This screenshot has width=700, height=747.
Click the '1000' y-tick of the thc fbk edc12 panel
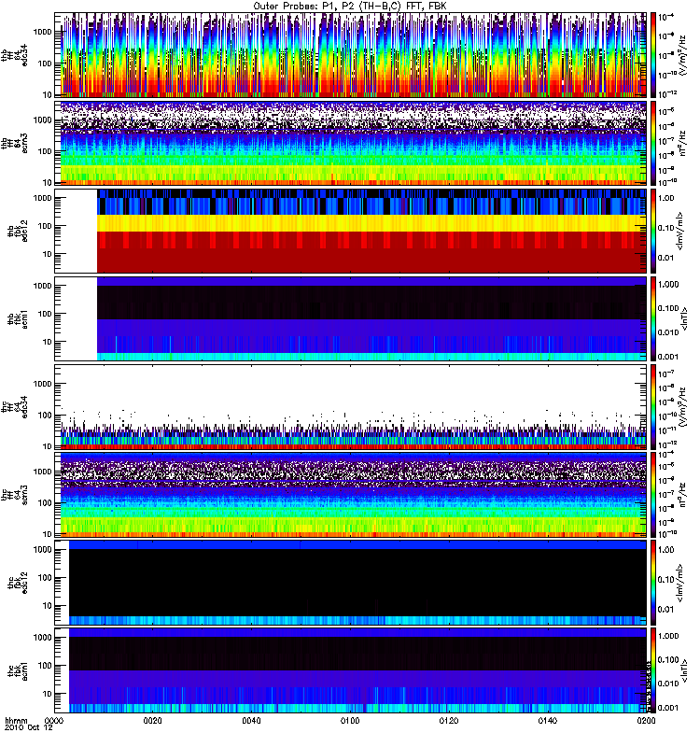point(42,549)
